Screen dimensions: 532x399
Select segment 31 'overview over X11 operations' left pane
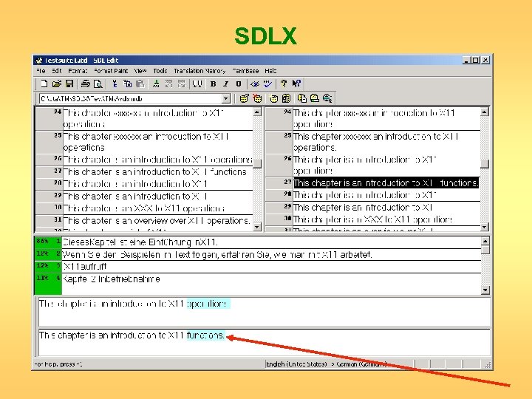coord(158,220)
